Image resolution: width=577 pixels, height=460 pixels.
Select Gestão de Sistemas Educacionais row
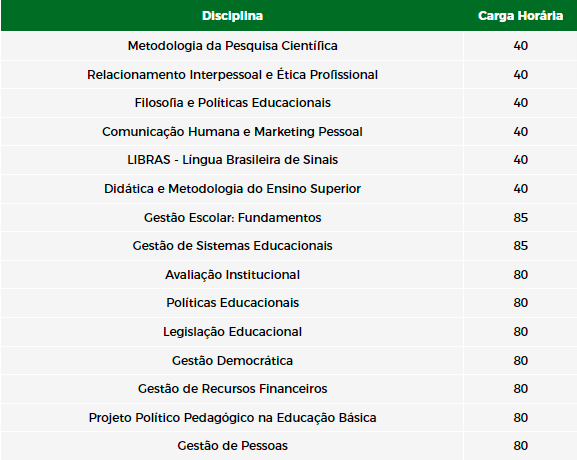coord(288,246)
